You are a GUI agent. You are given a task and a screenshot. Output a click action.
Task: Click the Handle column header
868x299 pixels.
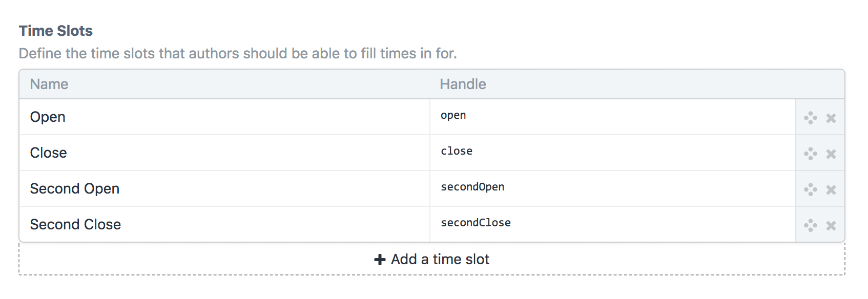tap(463, 84)
